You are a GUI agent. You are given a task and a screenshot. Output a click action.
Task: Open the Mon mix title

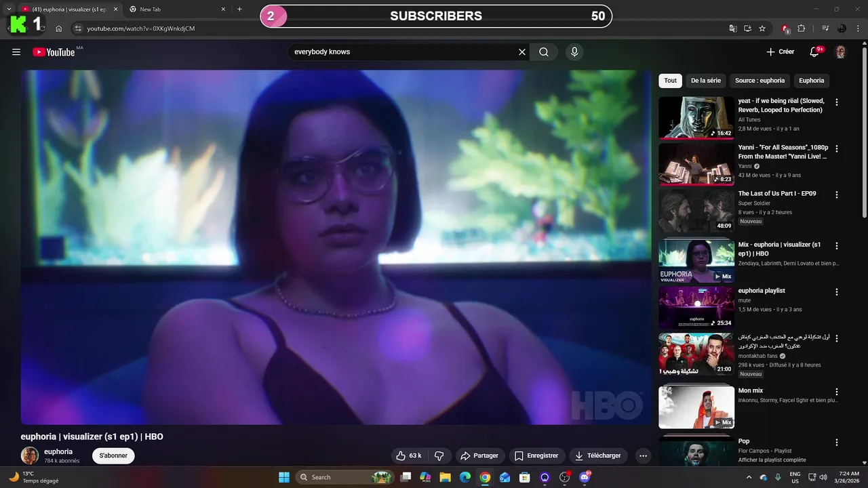point(751,391)
